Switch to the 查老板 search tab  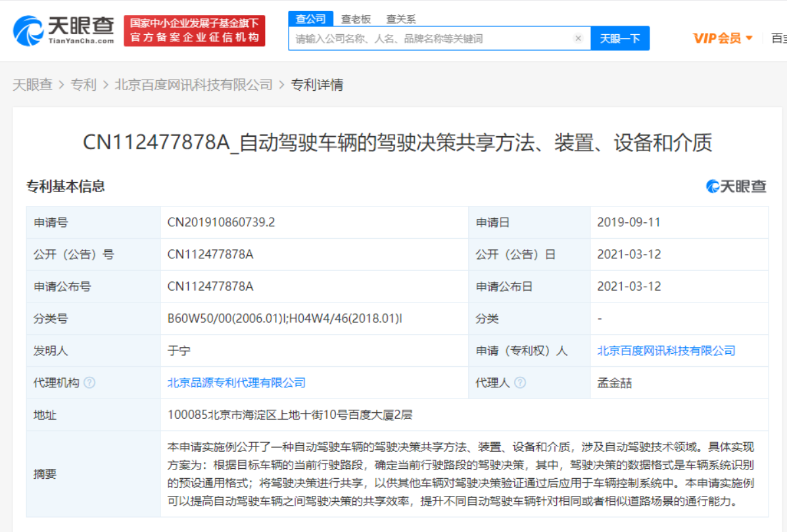pos(356,19)
